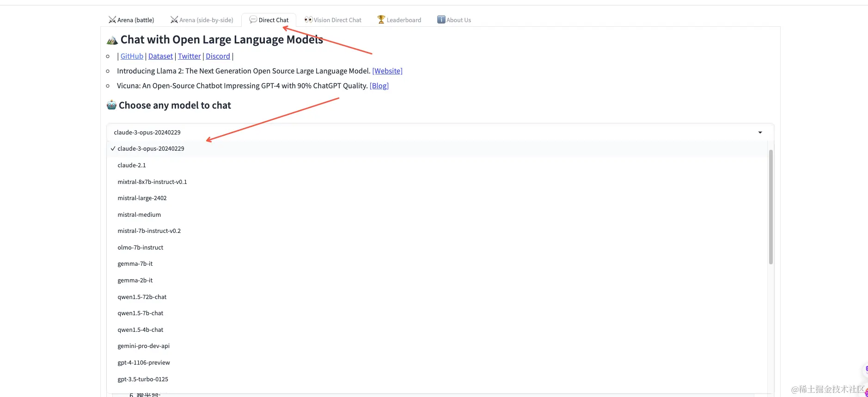Select claude-3-opus-20240229 checked option
868x397 pixels.
(x=437, y=149)
